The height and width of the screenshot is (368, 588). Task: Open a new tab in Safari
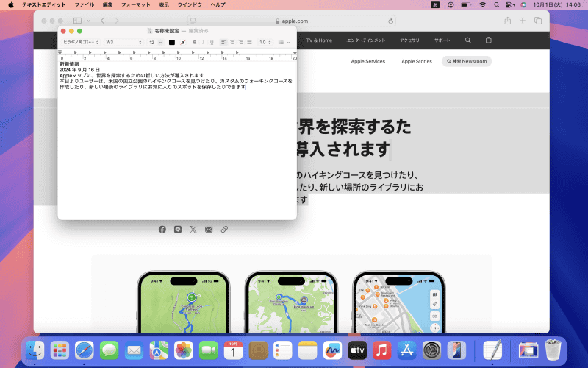(523, 21)
